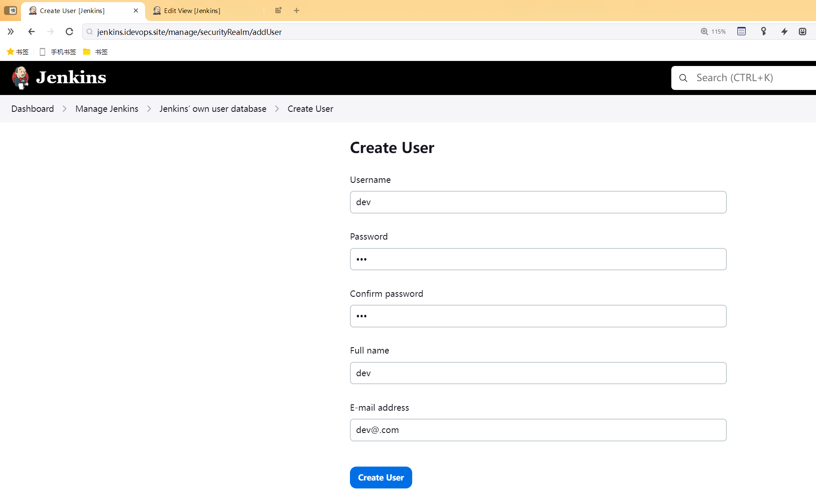Click the Jenkins butler logo icon
The image size is (816, 504).
pos(20,78)
